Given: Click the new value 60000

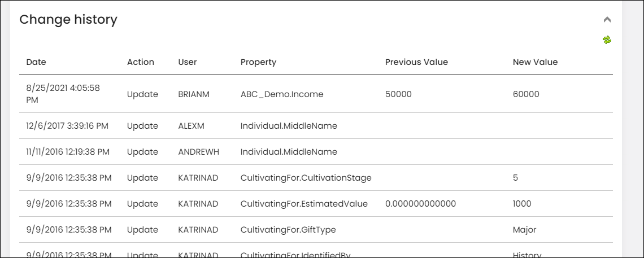Looking at the screenshot, I should point(526,94).
